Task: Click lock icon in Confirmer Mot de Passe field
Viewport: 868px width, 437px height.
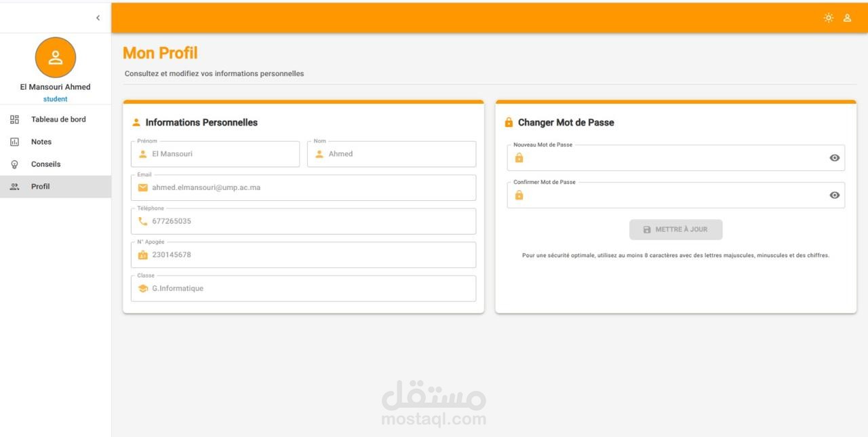Action: point(519,195)
